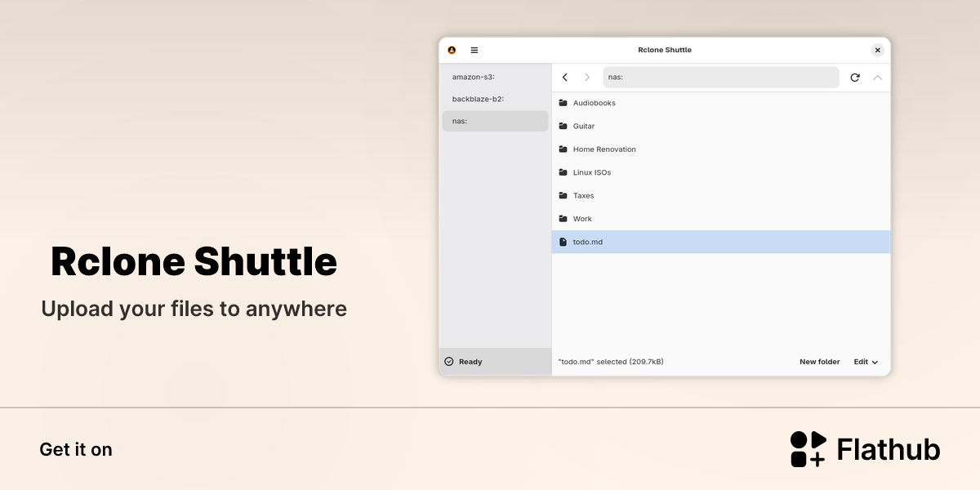Screen dimensions: 980x490
Task: Click the Work folder icon
Action: tap(563, 219)
